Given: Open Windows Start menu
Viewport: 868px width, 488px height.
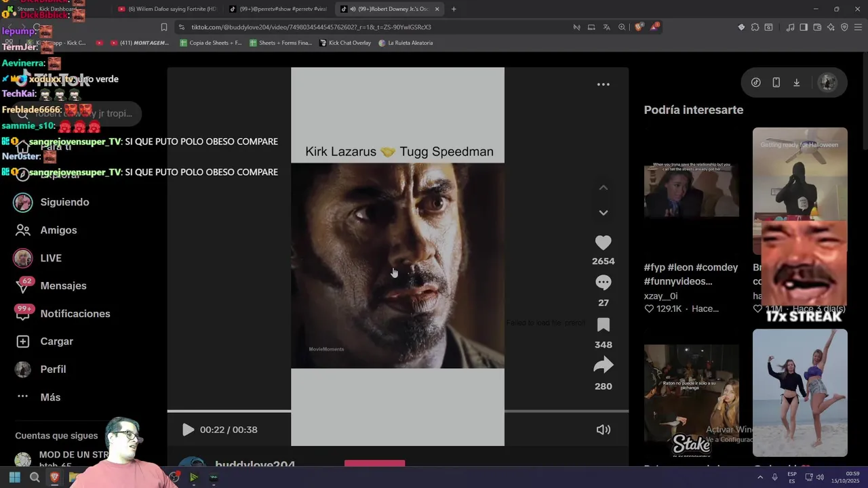Looking at the screenshot, I should (14, 477).
